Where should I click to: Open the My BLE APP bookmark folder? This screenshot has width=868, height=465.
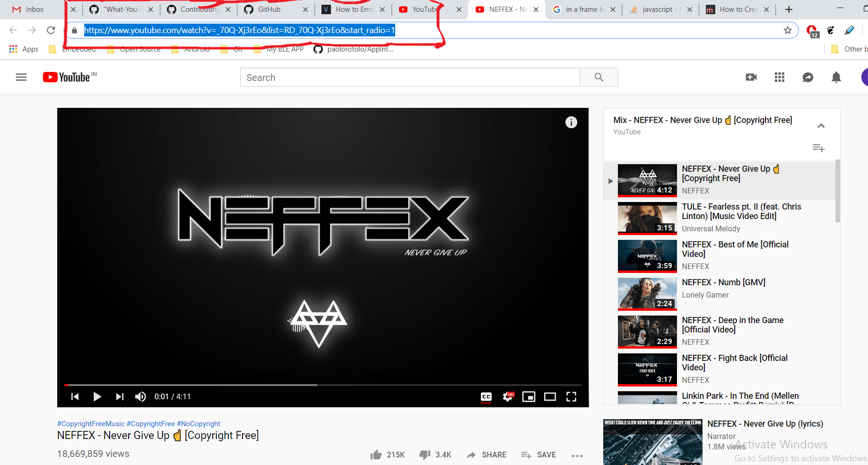click(279, 49)
